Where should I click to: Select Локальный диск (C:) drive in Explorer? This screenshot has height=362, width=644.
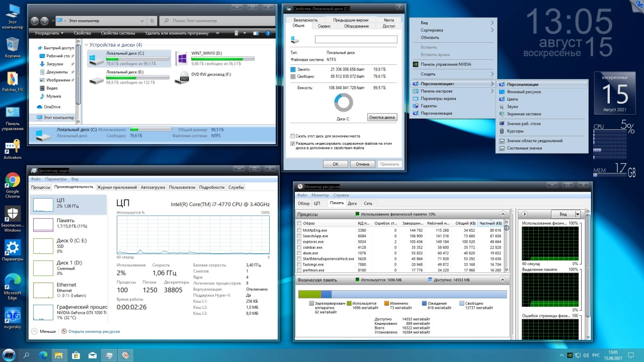pyautogui.click(x=129, y=58)
